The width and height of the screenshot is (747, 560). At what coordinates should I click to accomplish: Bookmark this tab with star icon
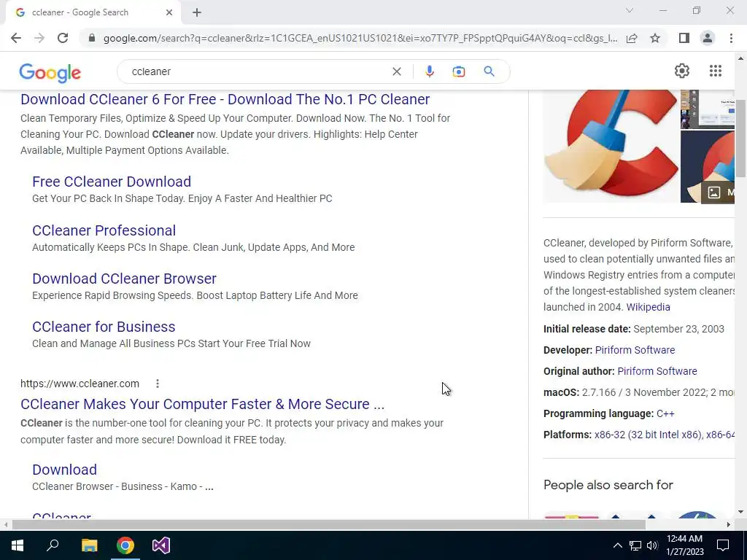point(655,38)
